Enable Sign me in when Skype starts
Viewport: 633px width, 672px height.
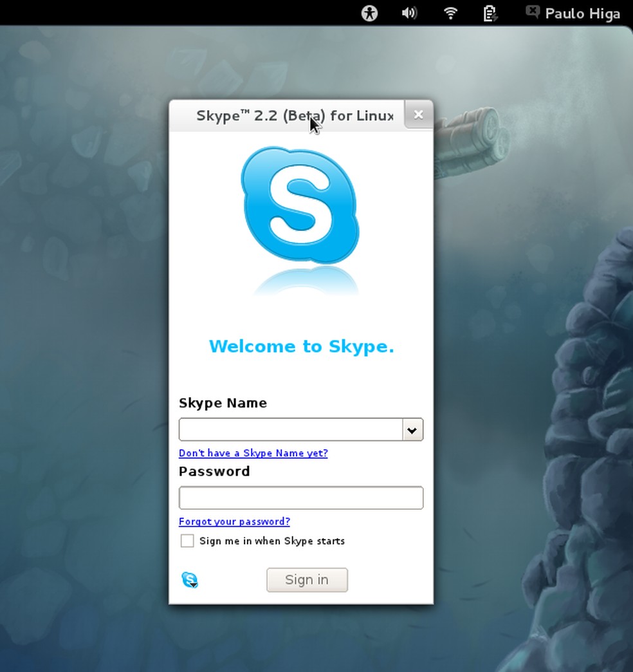coord(187,541)
